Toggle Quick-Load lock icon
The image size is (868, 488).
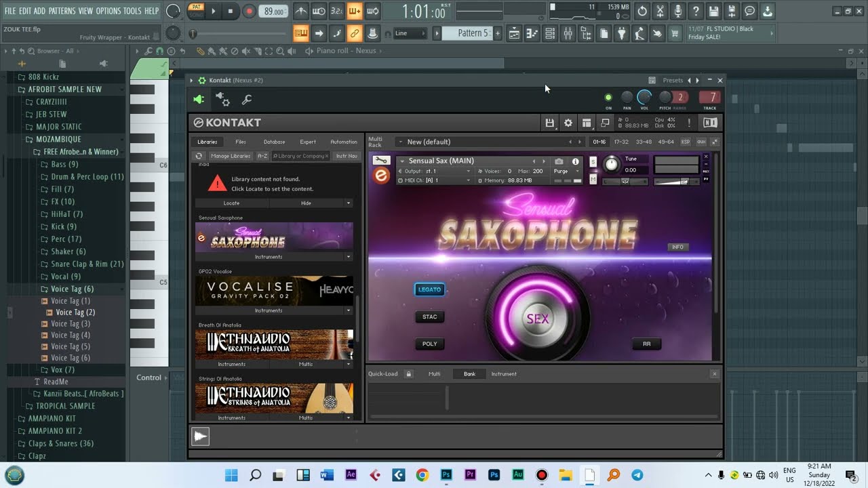(408, 373)
